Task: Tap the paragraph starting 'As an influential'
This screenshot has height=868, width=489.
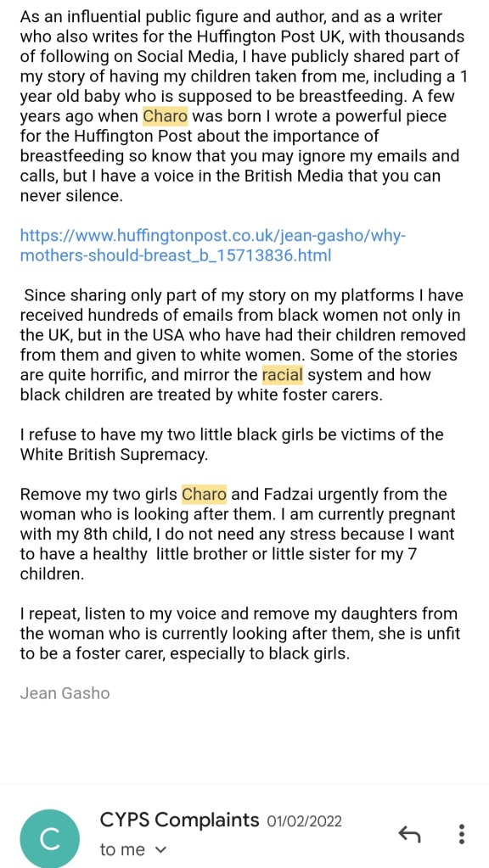Action: (243, 106)
